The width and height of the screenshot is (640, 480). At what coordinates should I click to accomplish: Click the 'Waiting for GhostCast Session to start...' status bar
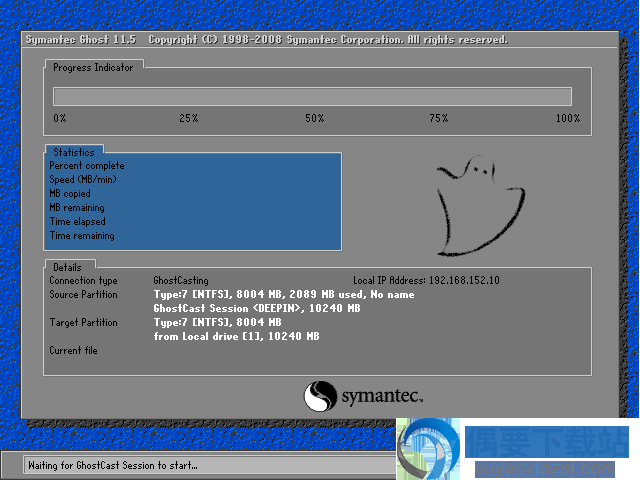210,466
